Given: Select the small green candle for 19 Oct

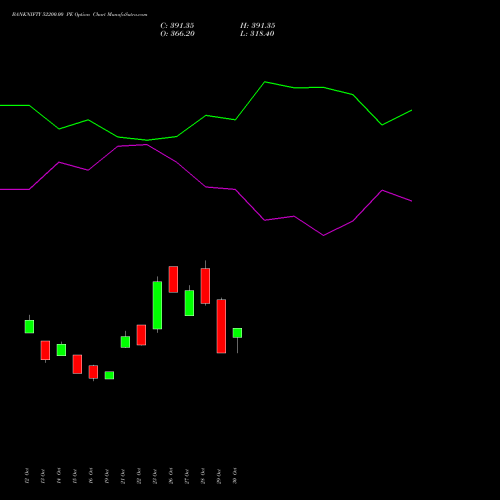Looking at the screenshot, I should 109,375.
